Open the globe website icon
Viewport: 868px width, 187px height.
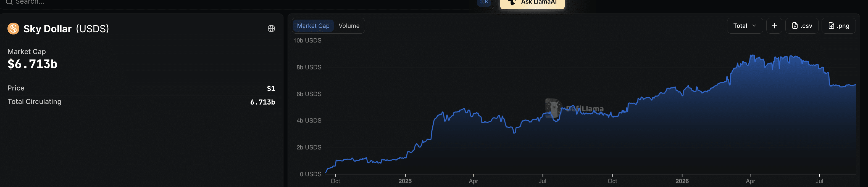(x=271, y=29)
